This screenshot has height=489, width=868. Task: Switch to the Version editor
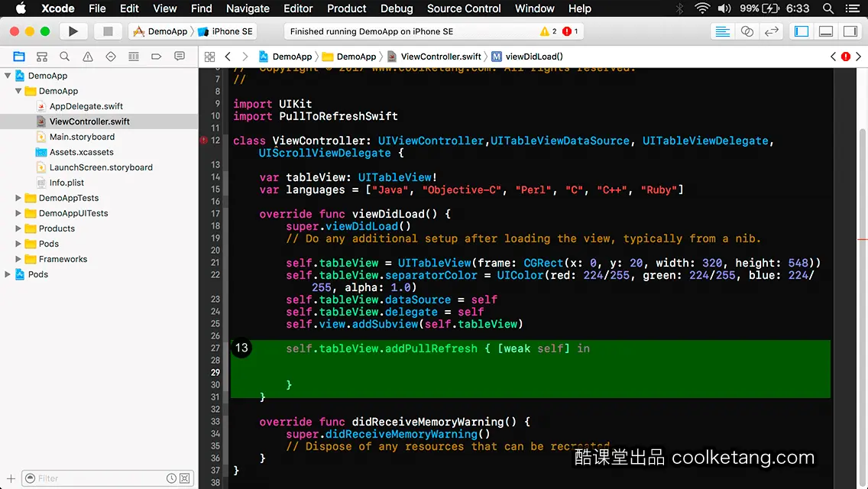coord(771,31)
